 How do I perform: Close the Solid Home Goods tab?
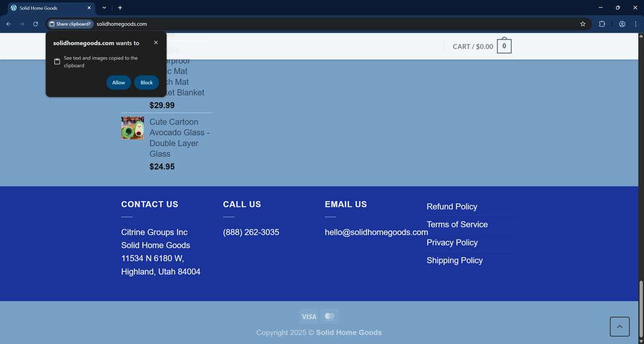89,8
